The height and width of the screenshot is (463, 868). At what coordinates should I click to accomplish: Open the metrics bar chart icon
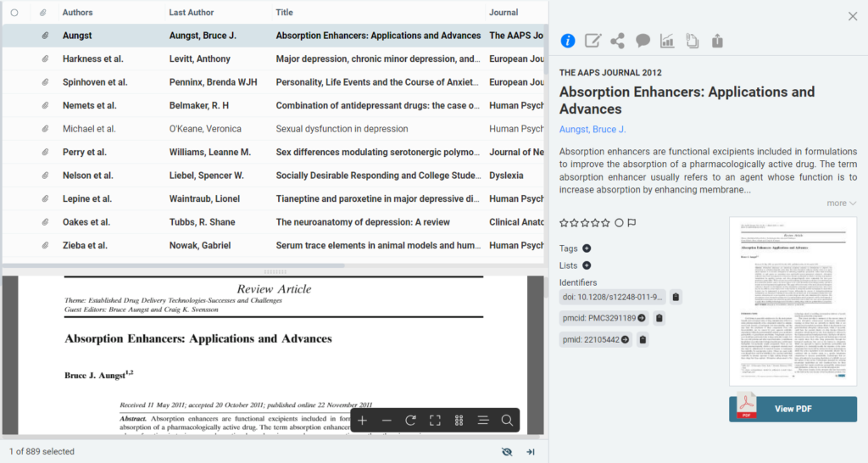coord(667,41)
